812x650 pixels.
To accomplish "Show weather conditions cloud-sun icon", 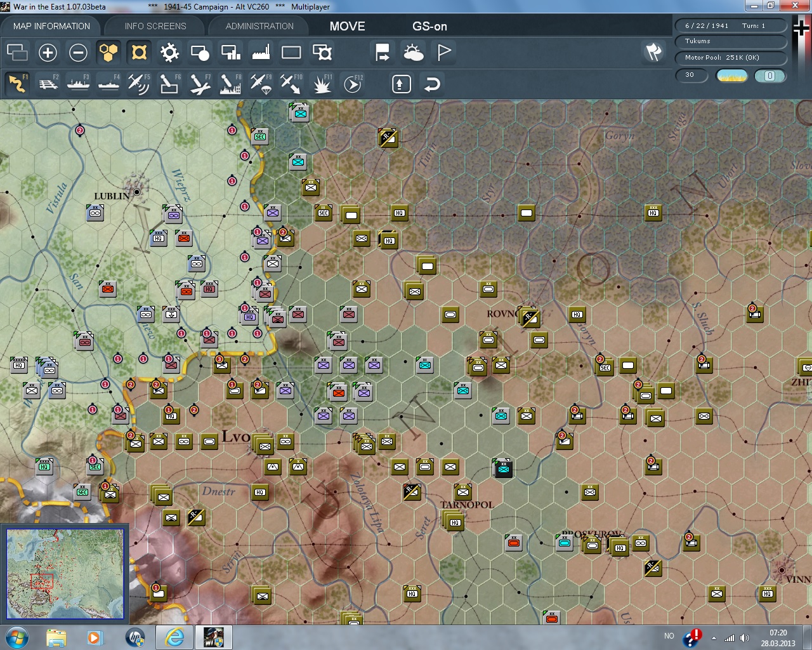I will click(413, 52).
